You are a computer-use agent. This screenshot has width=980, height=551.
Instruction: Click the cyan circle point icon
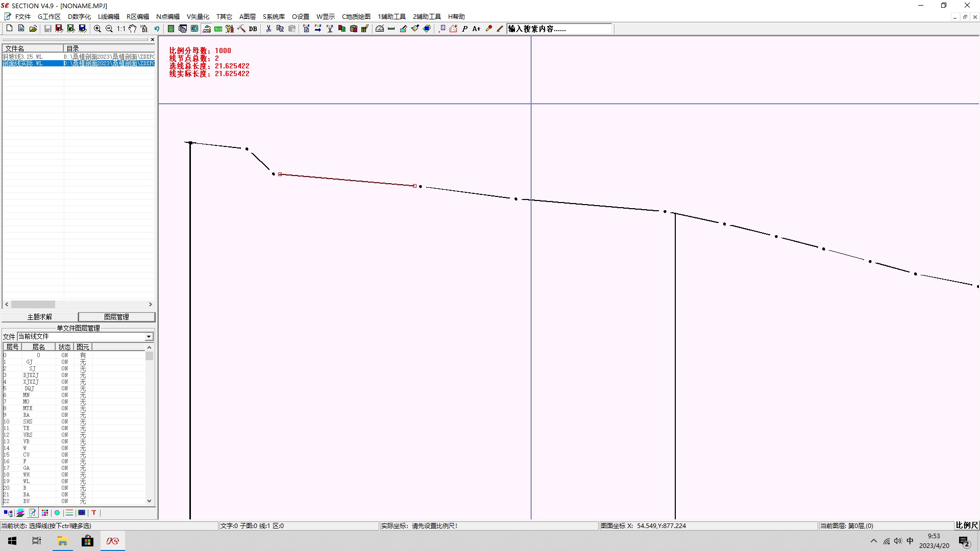click(57, 513)
